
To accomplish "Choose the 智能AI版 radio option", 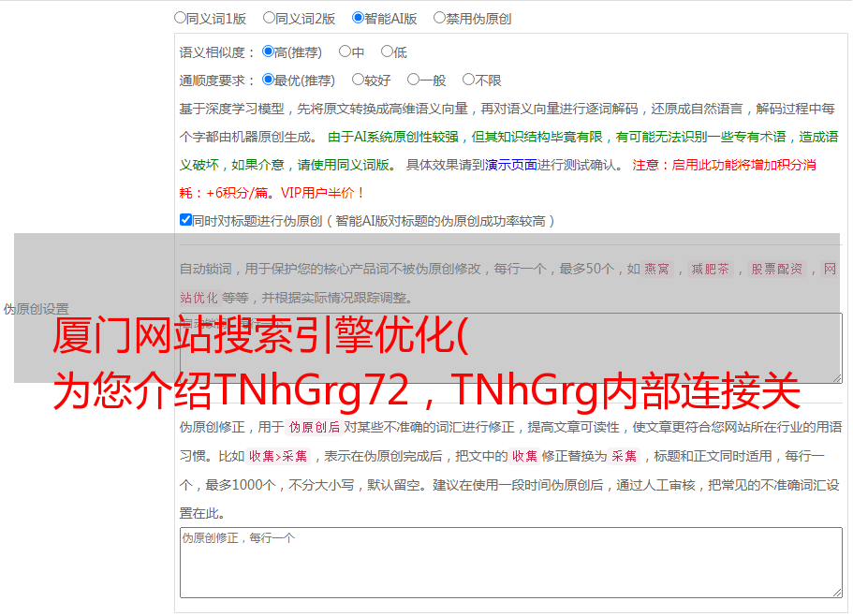I will click(358, 18).
